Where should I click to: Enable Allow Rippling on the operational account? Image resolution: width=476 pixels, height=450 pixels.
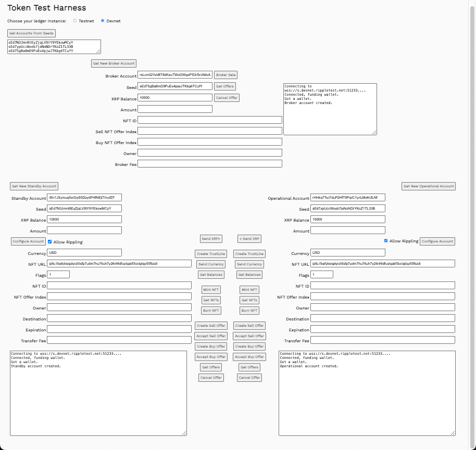click(385, 241)
